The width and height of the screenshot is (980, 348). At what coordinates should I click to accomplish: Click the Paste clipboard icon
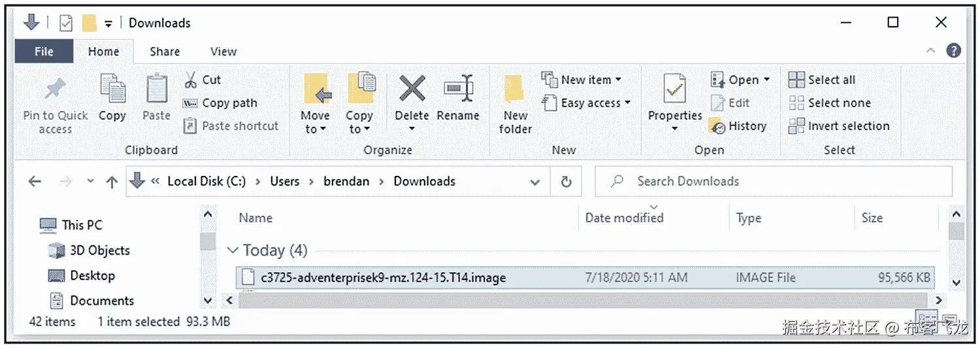point(156,90)
